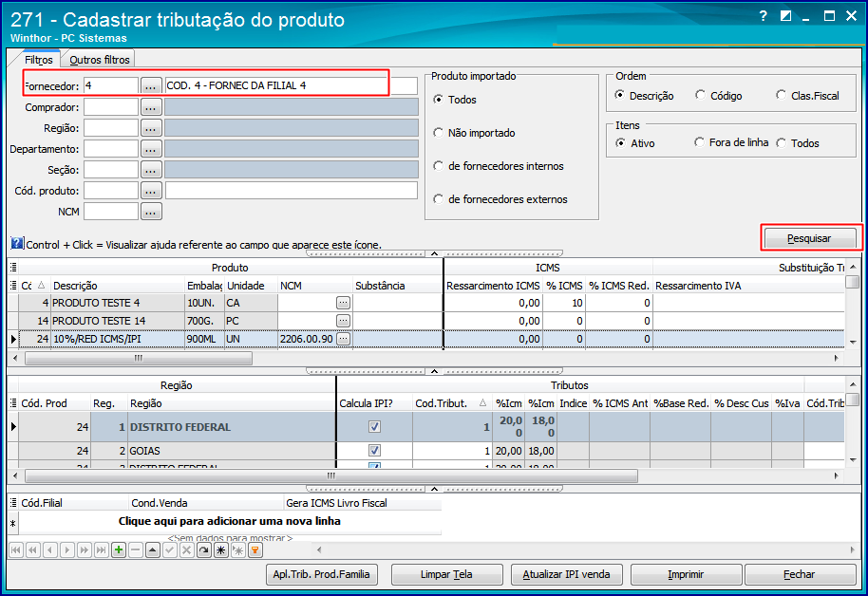Viewport: 868px width, 596px height.
Task: Order by Clas.Fiscal radio button
Action: coord(781,95)
